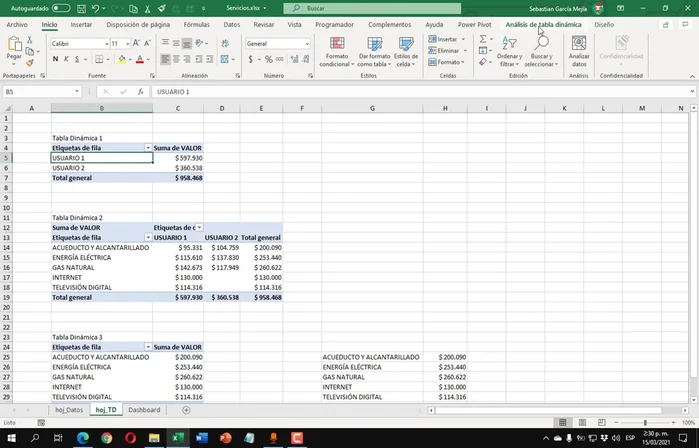Click the clear eraser icon in Edición
Image resolution: width=699 pixels, height=448 pixels.
point(483,62)
